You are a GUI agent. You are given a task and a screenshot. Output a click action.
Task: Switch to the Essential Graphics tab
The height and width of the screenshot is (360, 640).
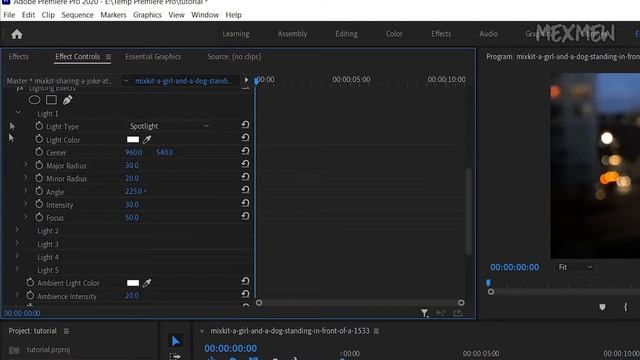coord(153,57)
